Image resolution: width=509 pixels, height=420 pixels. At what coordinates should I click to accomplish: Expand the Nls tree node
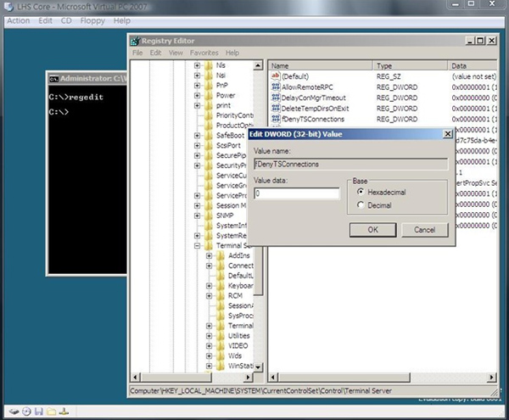197,65
